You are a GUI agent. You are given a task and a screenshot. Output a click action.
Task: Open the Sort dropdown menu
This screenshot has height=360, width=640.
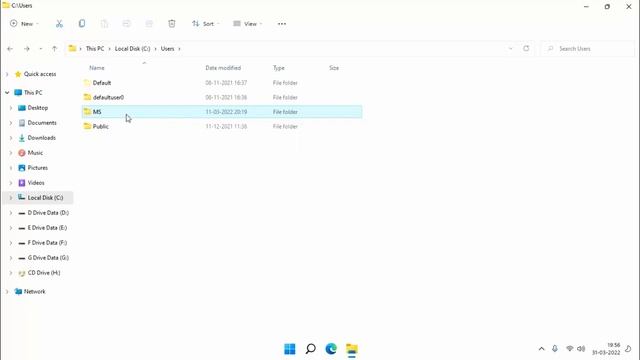click(x=206, y=24)
